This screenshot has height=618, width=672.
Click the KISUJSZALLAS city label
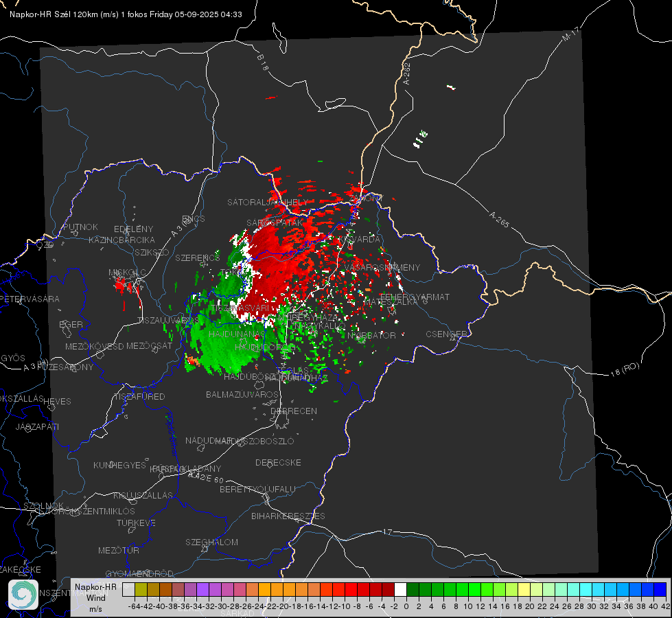143,495
